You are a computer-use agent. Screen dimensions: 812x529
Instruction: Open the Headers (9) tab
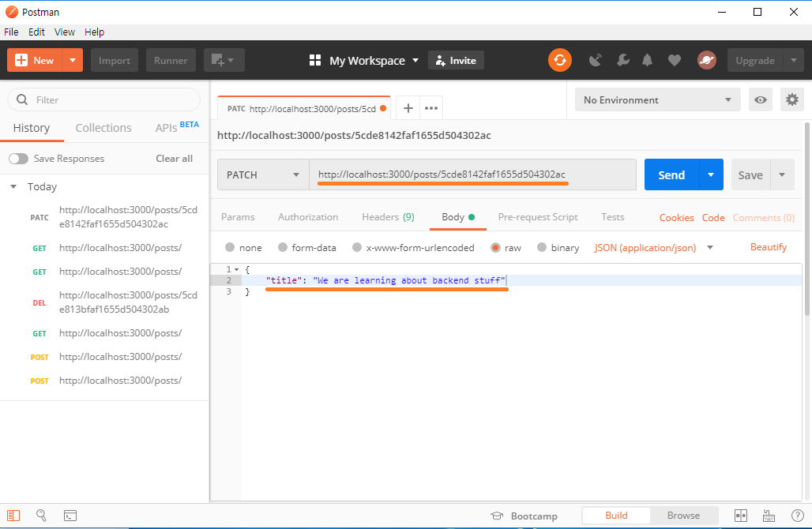click(388, 217)
